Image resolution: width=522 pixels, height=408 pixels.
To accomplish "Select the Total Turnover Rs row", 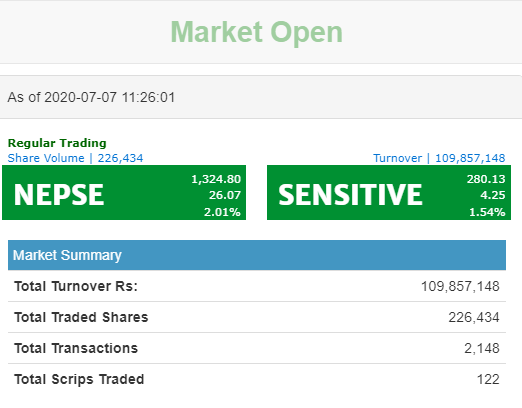I will click(x=257, y=286).
